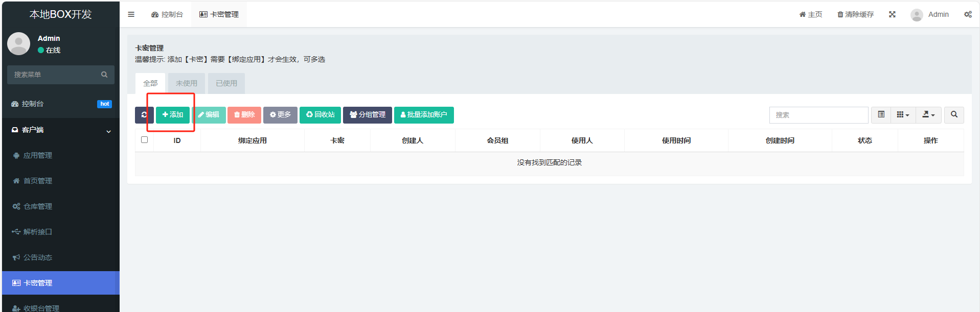Click the hot badge beside 控制台
The height and width of the screenshot is (312, 980).
pyautogui.click(x=104, y=104)
